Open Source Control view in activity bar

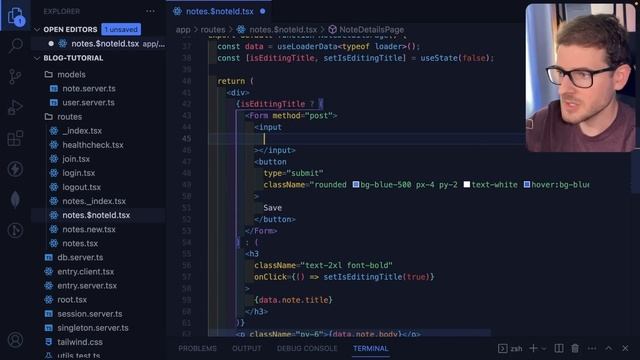[x=15, y=76]
